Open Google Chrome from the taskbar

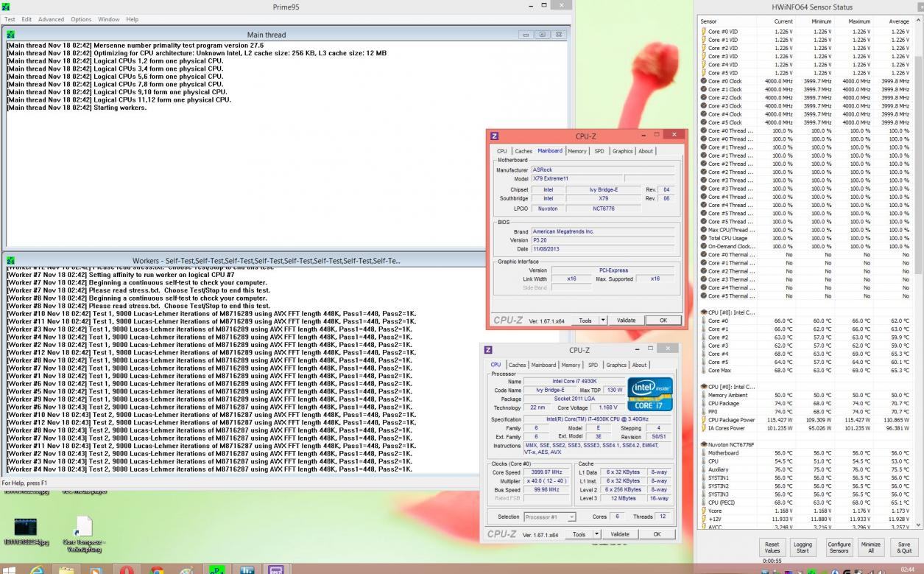[157, 570]
